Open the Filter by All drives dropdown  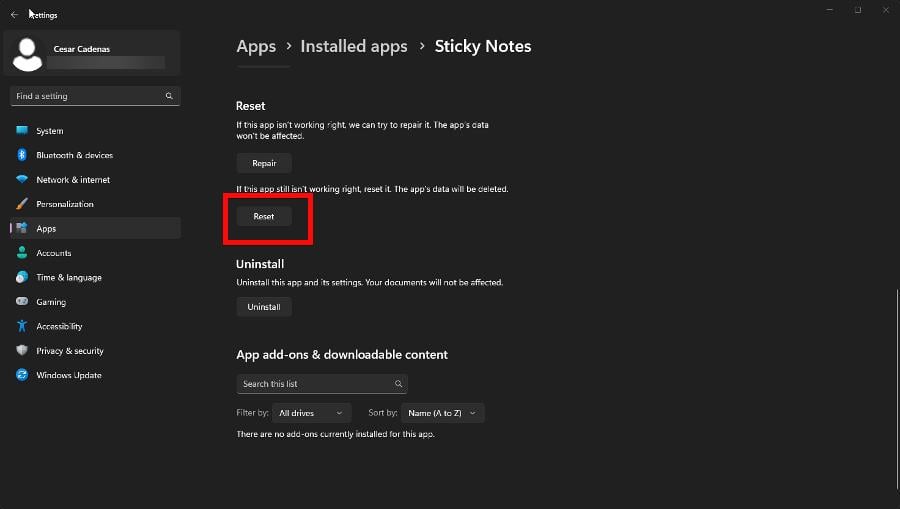(312, 413)
